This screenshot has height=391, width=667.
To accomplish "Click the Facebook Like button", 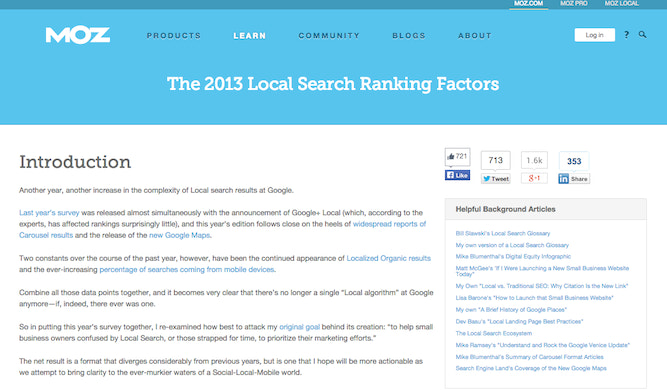I will (457, 175).
